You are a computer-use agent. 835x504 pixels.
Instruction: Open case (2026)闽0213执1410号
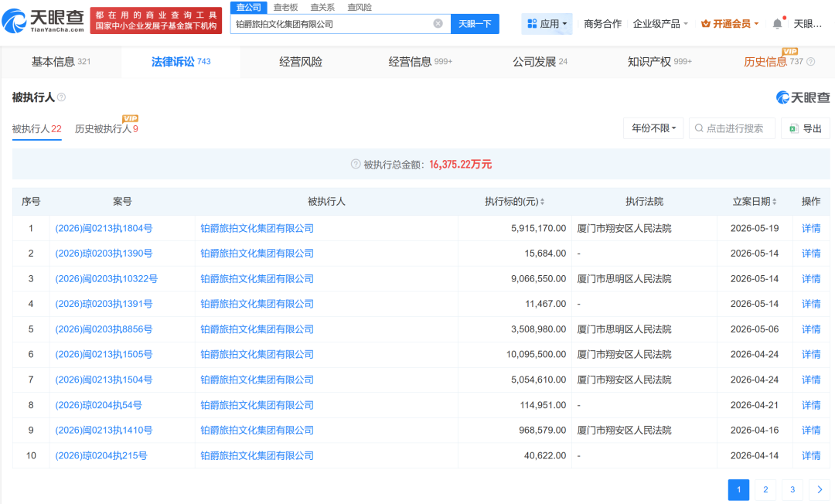click(104, 431)
